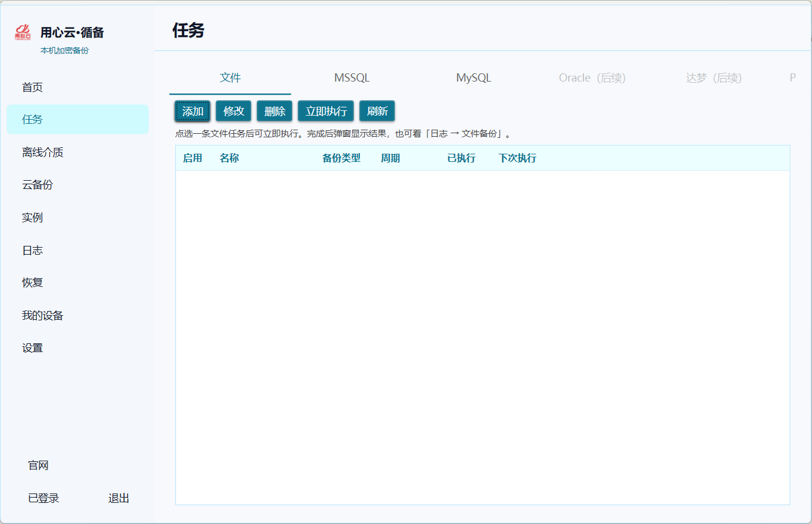
Task: Open 我的设备 in sidebar
Action: click(42, 316)
